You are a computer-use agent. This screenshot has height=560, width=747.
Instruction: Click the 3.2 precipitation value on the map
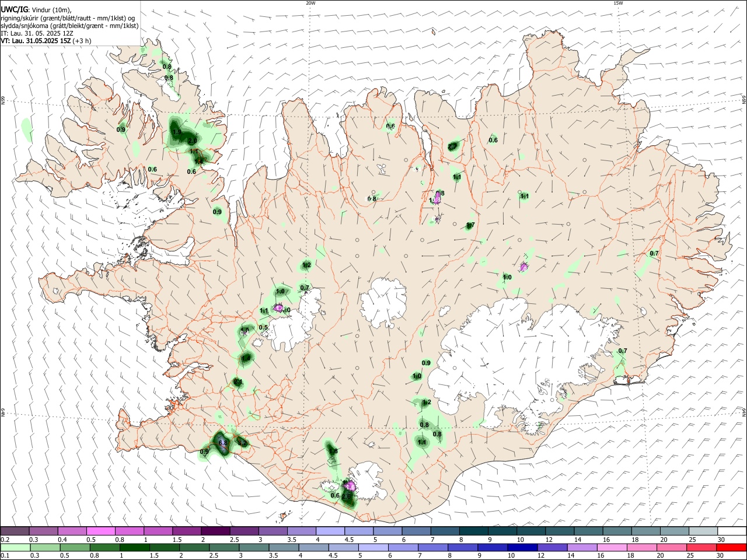point(243,443)
